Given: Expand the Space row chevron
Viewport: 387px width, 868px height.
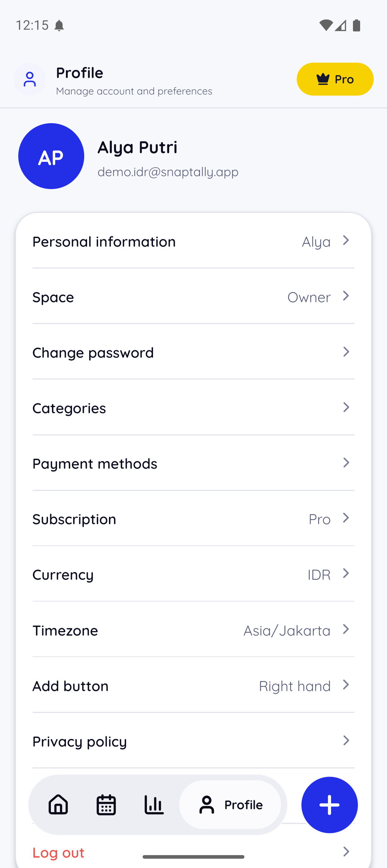Looking at the screenshot, I should [x=346, y=296].
